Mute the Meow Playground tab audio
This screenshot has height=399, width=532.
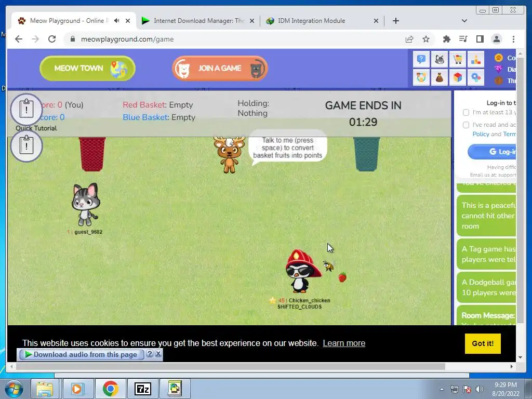pos(117,21)
